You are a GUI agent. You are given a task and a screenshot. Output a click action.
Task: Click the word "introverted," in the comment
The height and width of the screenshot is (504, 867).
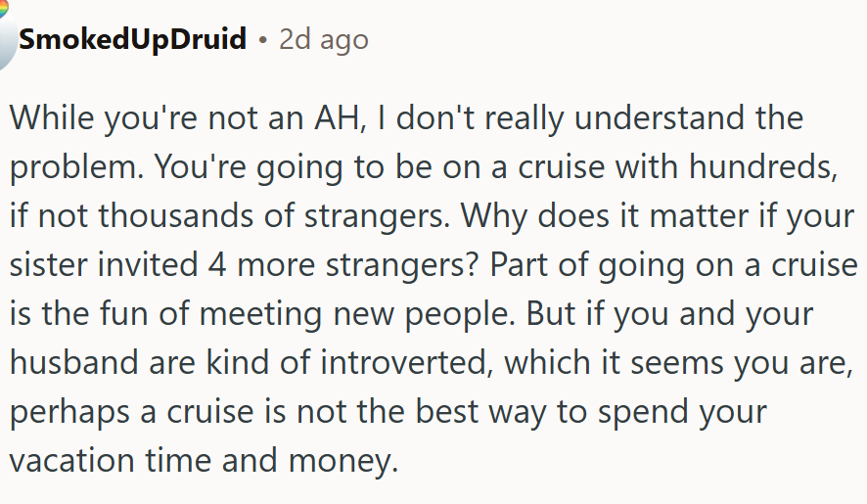[x=396, y=362]
